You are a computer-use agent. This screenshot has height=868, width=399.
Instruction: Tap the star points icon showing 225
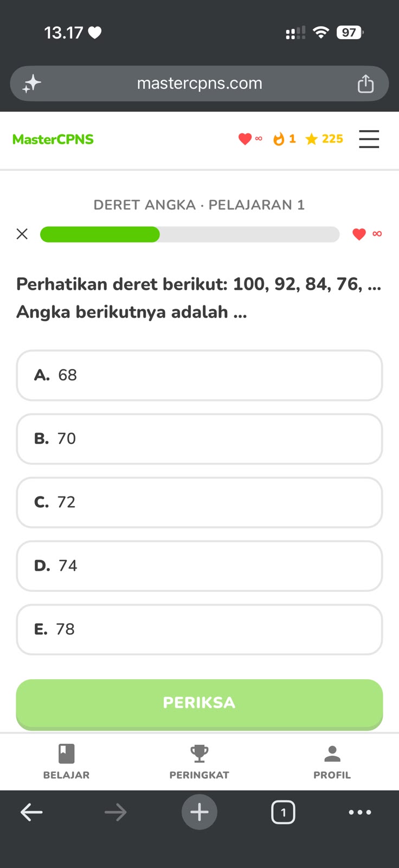click(x=311, y=139)
